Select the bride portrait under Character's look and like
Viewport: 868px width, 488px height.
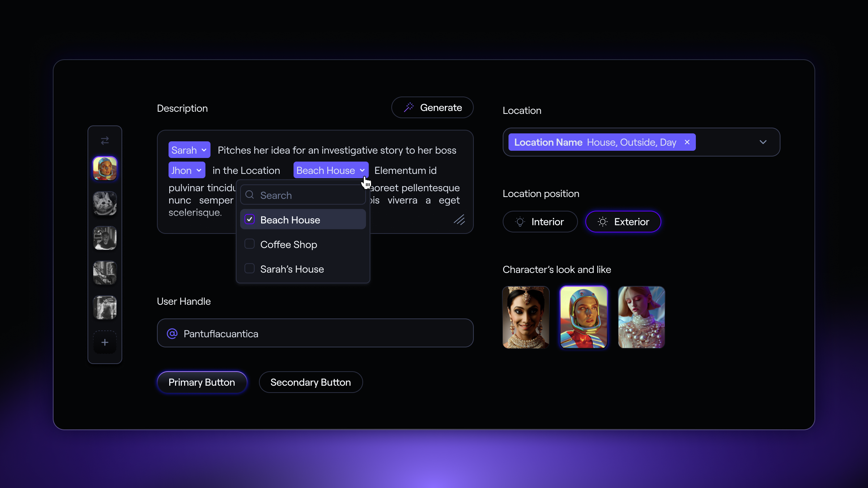(526, 317)
